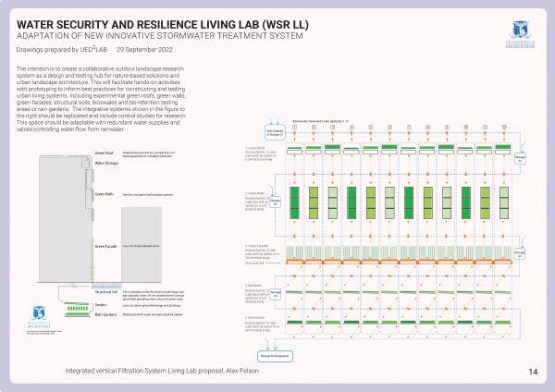Click the '4. Bioswales' row label

tap(253, 286)
